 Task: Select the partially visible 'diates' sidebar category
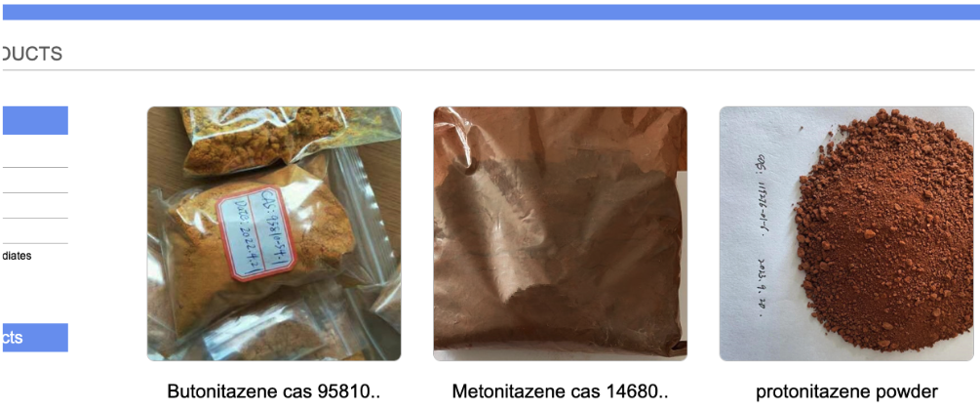(17, 256)
